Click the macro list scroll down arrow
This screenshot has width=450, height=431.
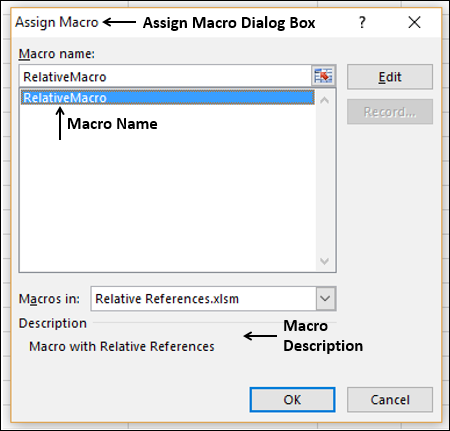click(324, 261)
